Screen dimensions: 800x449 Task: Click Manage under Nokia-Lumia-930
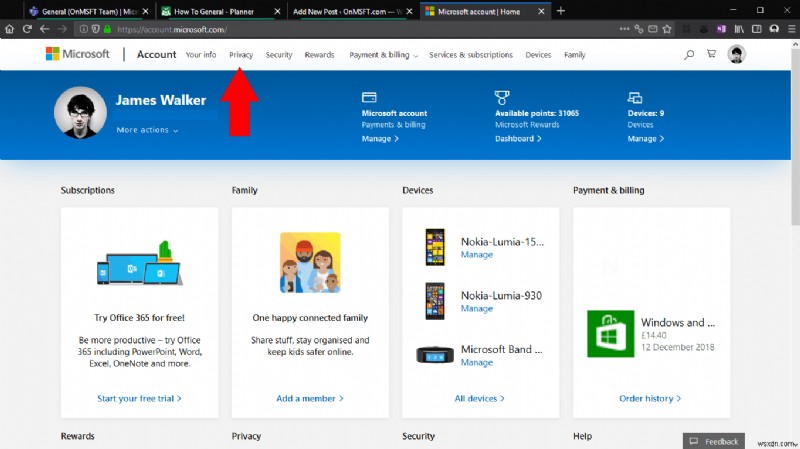pos(477,309)
